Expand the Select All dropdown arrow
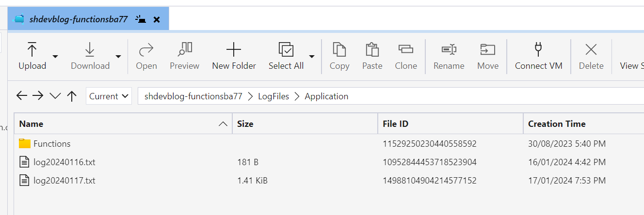Screen dimensions: 644x215 point(312,56)
